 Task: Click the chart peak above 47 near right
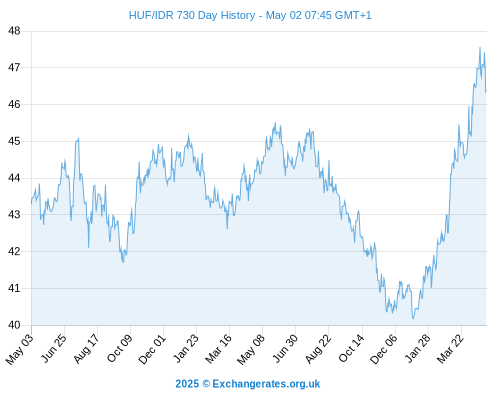click(480, 48)
